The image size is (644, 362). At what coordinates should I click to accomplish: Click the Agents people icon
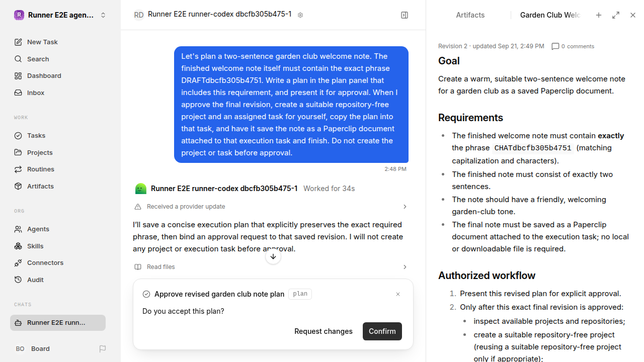point(18,229)
